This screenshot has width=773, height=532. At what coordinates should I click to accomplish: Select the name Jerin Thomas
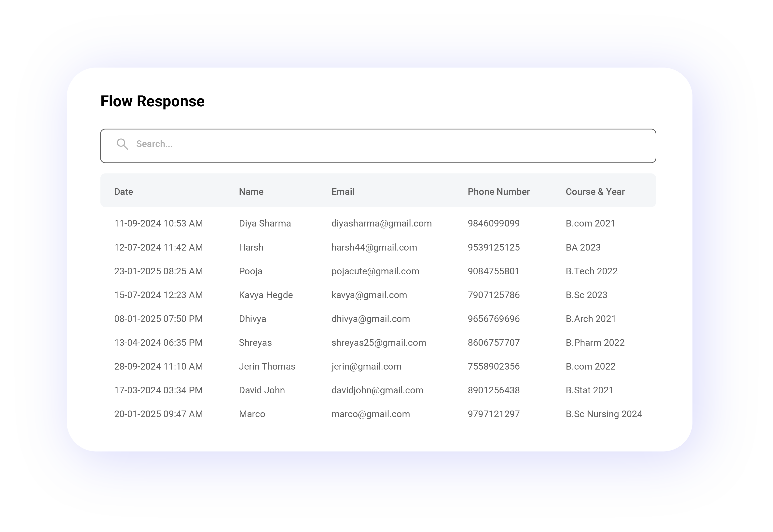tap(267, 366)
